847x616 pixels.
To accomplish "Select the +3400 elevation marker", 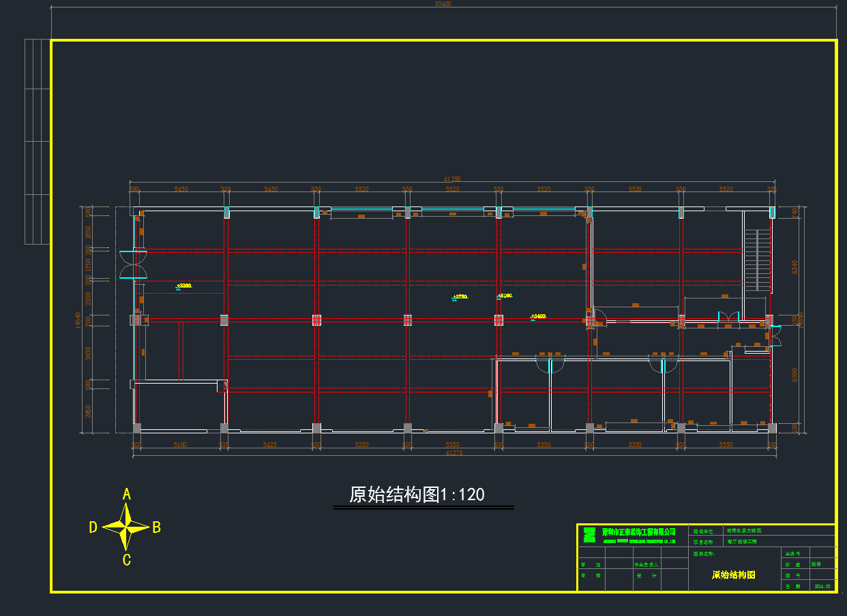I will click(x=539, y=317).
